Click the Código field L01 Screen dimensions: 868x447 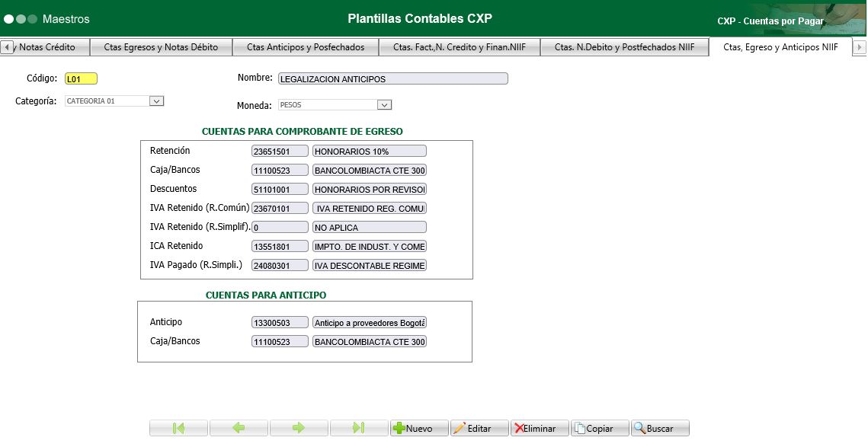click(x=82, y=78)
